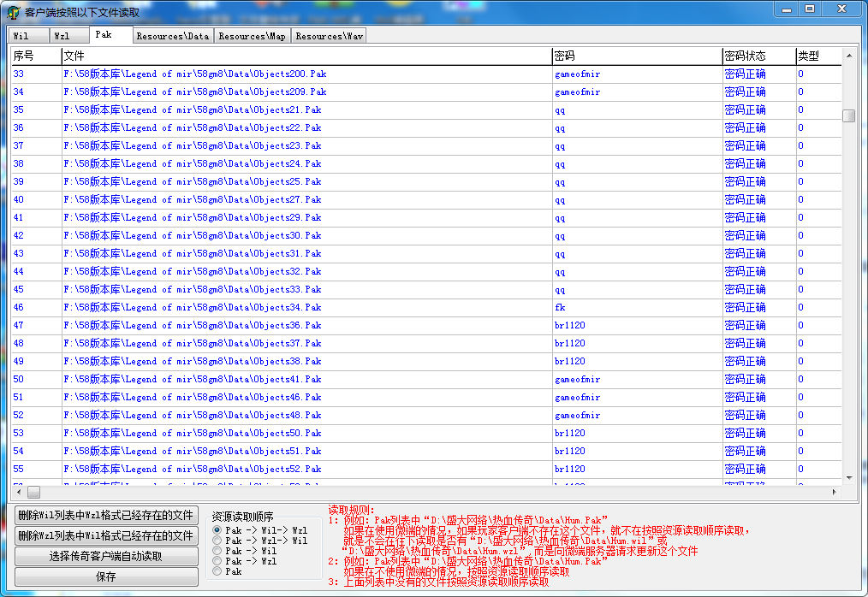The height and width of the screenshot is (597, 868).
Task: Click the vertical scrollbar up arrow
Action: point(849,56)
